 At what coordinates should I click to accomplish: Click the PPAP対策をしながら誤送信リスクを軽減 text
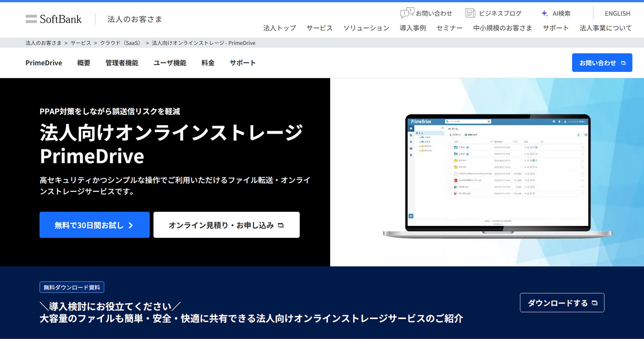[x=110, y=112]
